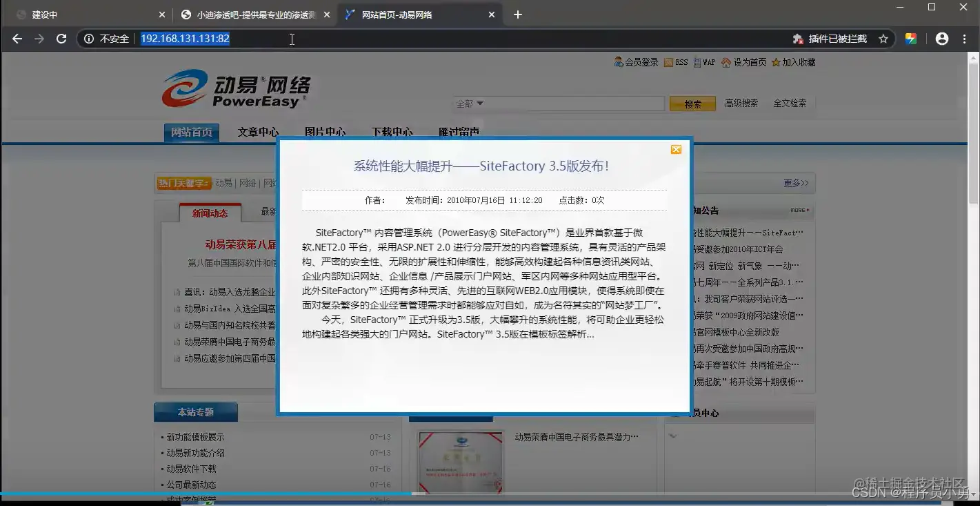Close the 建设中 tab
The image size is (980, 506).
click(x=162, y=14)
